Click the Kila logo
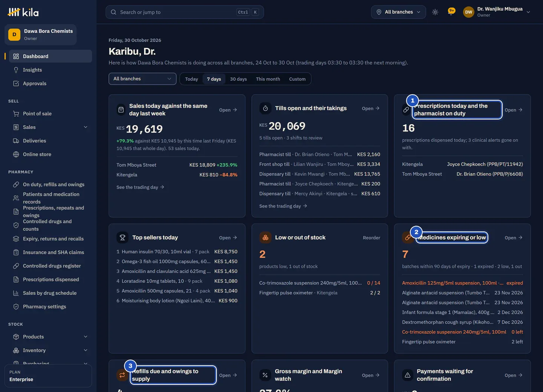The height and width of the screenshot is (392, 543). pos(23,12)
